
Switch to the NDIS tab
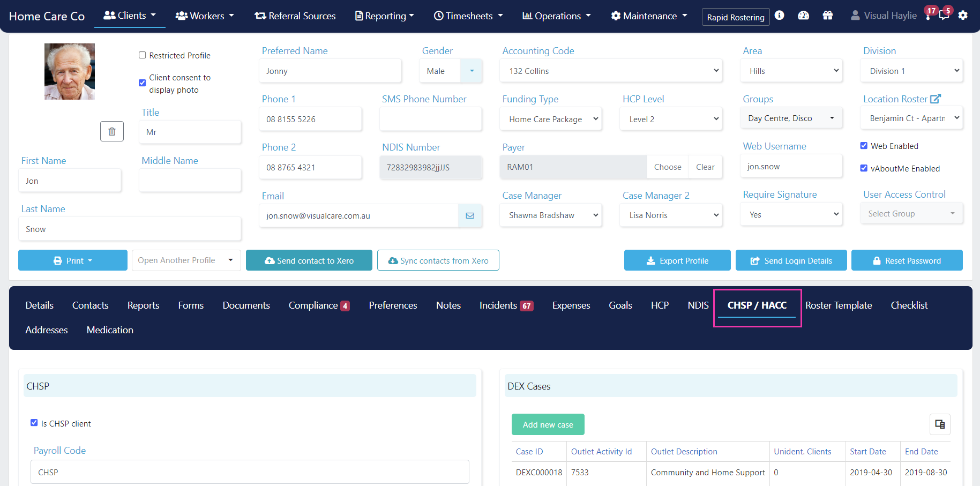[698, 305]
